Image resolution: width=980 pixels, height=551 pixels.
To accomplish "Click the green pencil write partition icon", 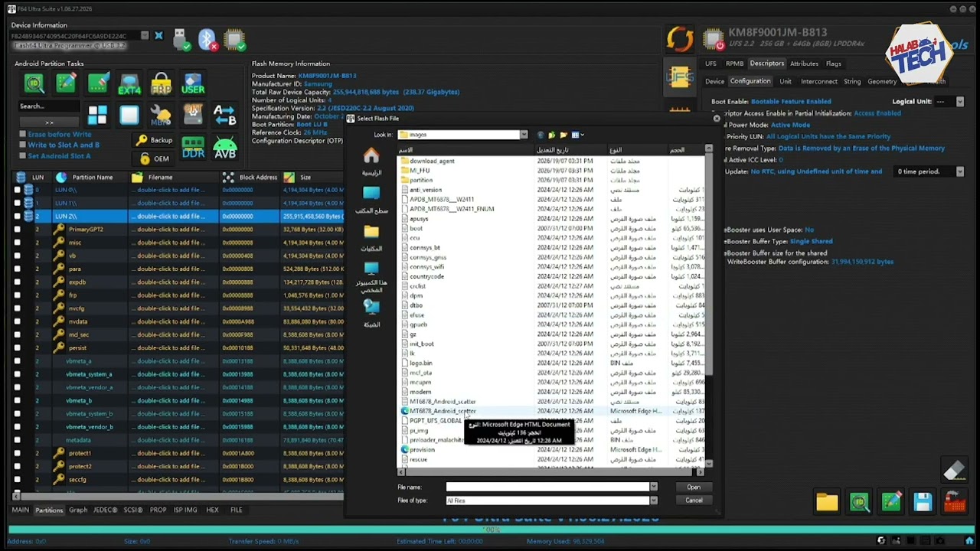I will [x=66, y=83].
